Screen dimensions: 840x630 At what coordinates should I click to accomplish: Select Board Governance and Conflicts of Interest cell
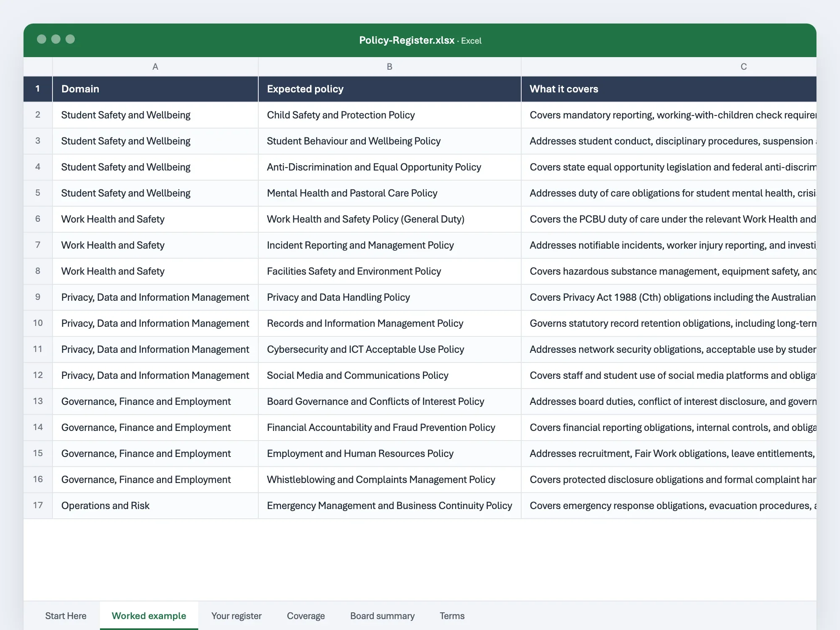point(390,401)
